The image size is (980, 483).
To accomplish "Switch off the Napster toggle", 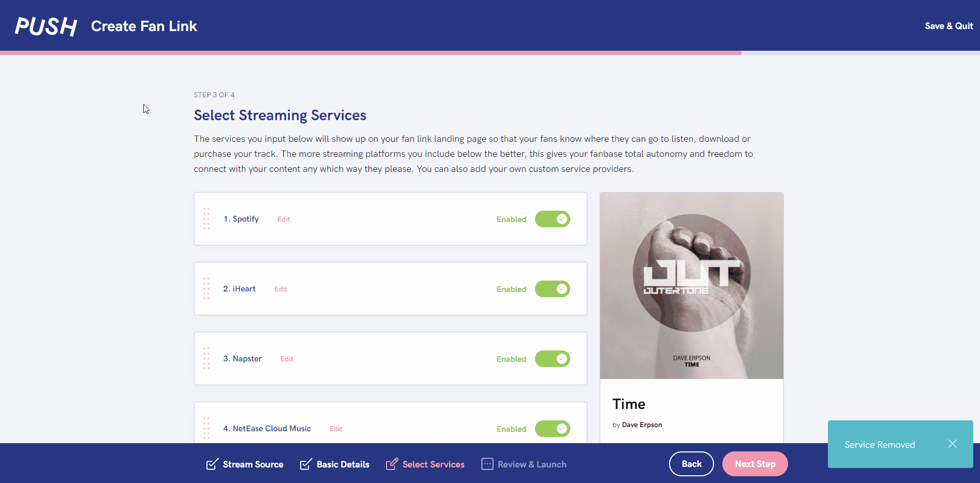I will click(552, 359).
